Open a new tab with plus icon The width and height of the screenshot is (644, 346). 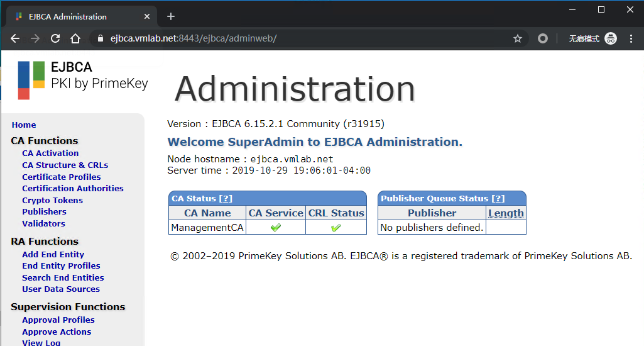click(x=171, y=16)
